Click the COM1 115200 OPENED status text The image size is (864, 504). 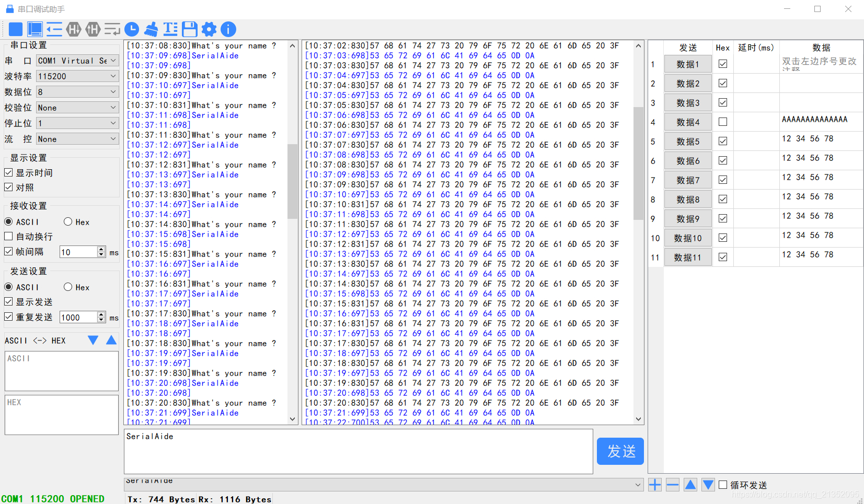(53, 499)
